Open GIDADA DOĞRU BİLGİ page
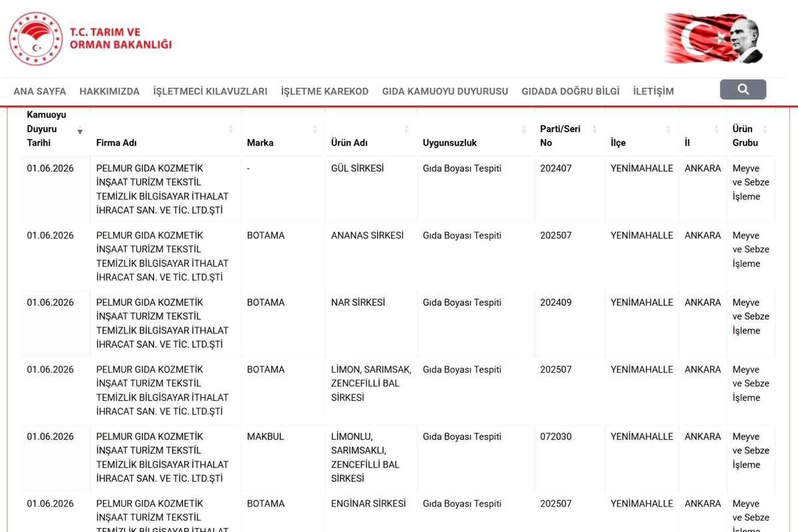This screenshot has height=532, width=798. click(x=571, y=91)
